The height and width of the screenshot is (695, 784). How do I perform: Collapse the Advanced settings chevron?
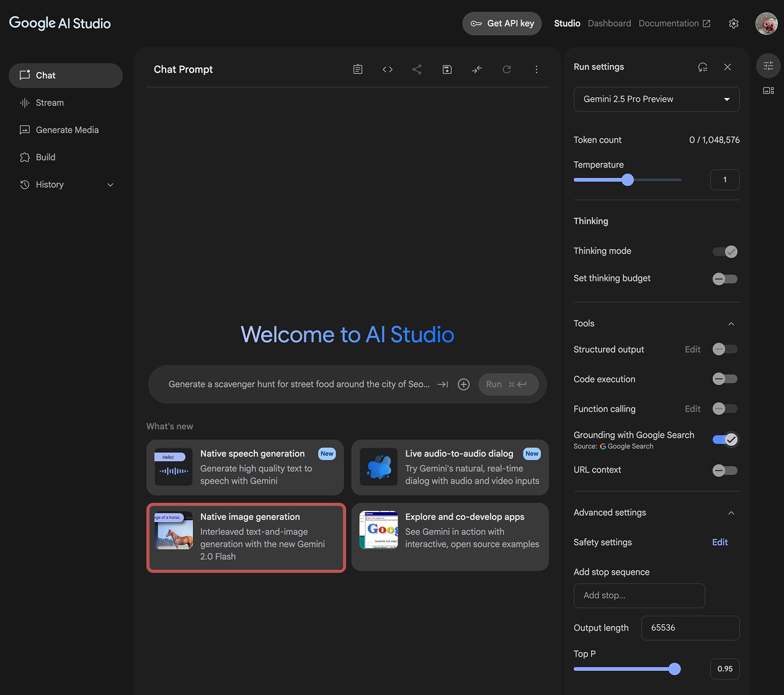click(x=731, y=513)
